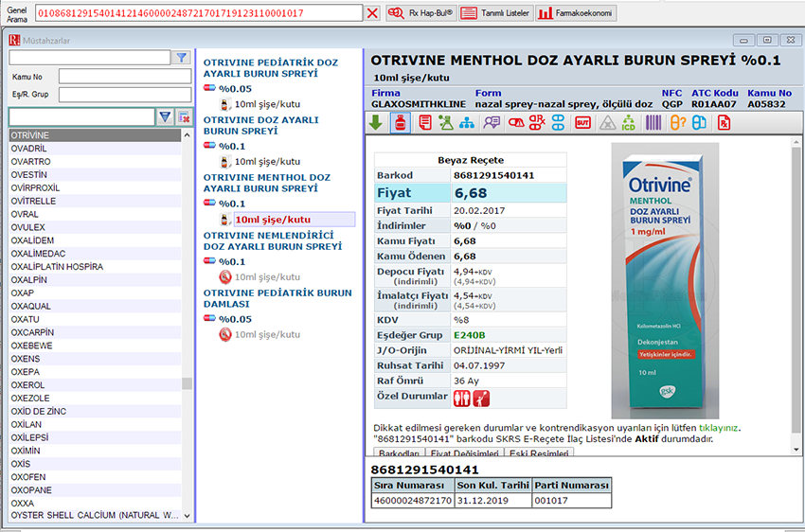The image size is (805, 532).
Task: Open the filter dropdown next to drug list search
Action: 165,116
